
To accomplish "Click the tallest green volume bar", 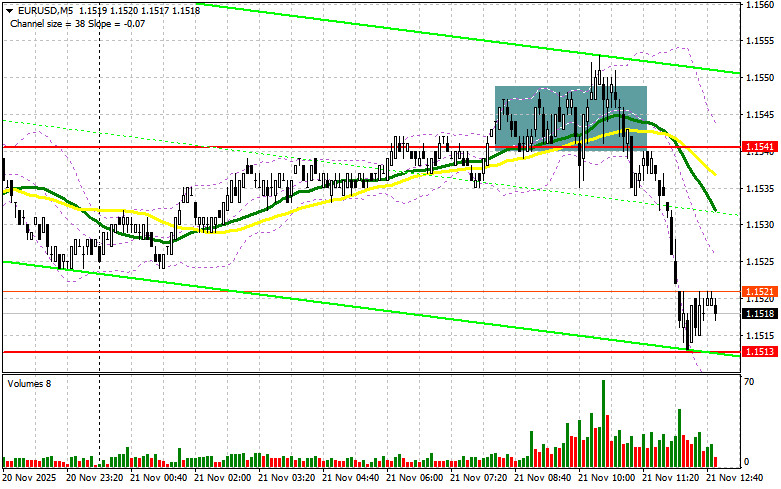I will point(603,423).
